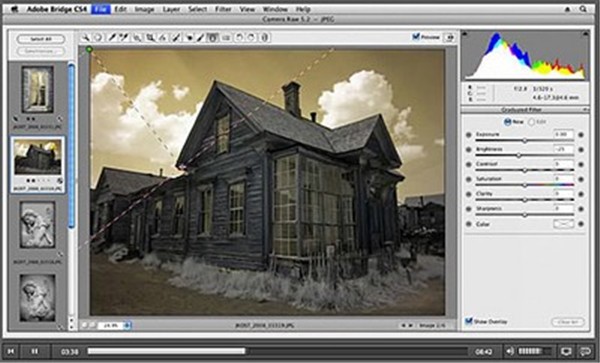Click the Exposure slider handle
The height and width of the screenshot is (363, 600).
525,141
